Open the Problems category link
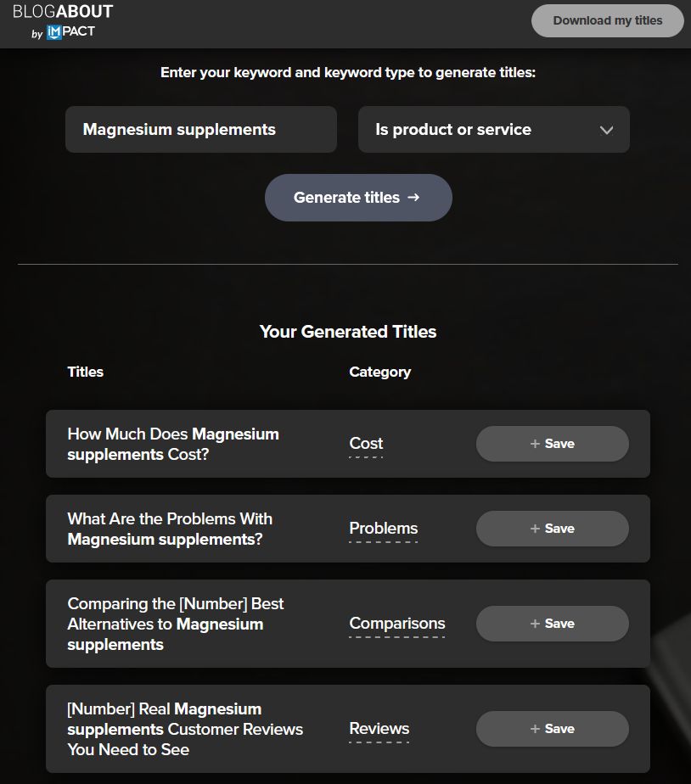 (x=384, y=529)
